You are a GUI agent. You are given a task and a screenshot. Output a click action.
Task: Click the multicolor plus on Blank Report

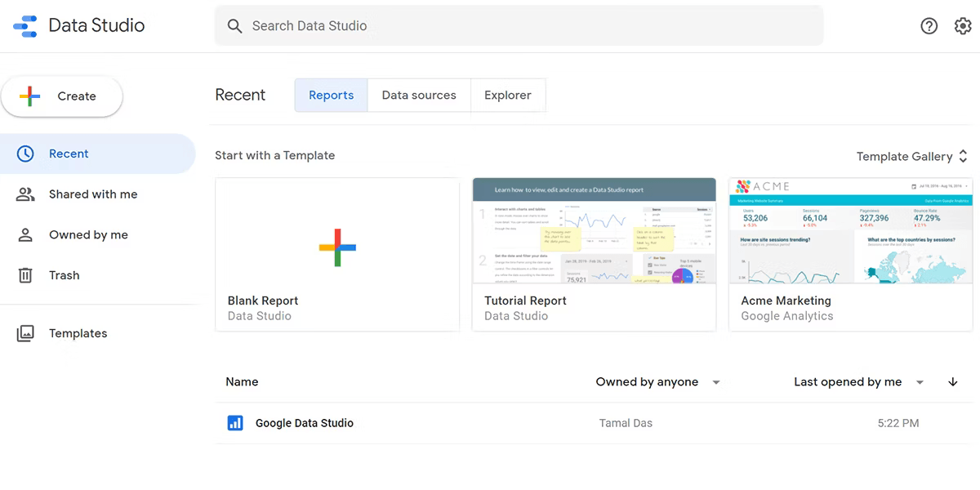click(337, 247)
